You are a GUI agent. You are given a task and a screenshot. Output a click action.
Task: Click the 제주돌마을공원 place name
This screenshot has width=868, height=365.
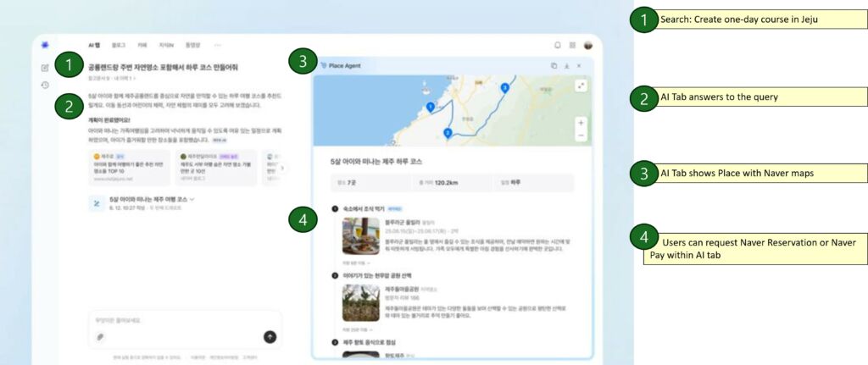point(402,289)
